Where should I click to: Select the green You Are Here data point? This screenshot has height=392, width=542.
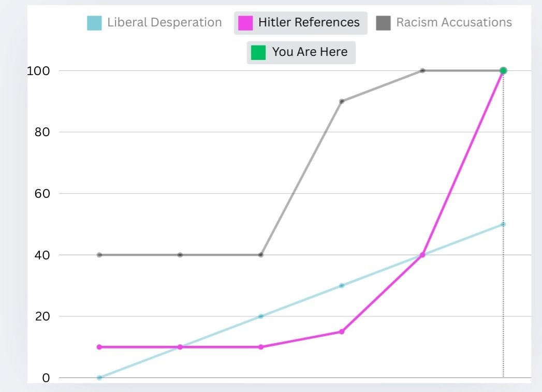tap(503, 70)
